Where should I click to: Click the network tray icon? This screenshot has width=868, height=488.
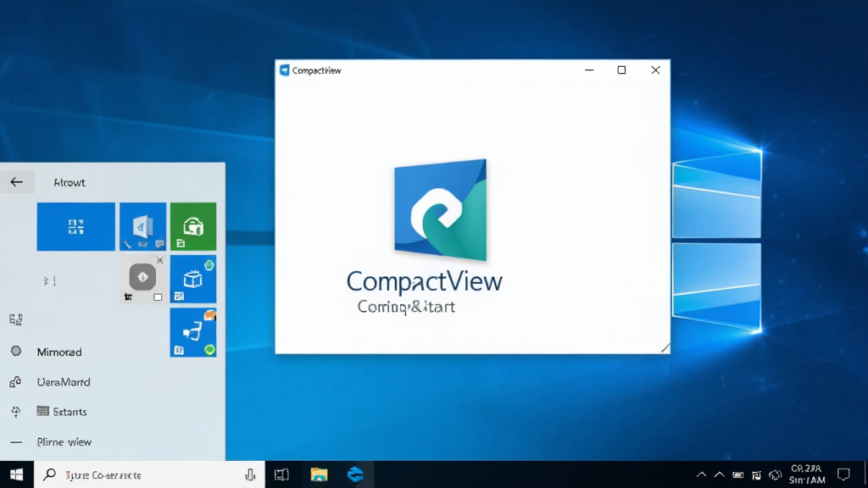pos(756,475)
